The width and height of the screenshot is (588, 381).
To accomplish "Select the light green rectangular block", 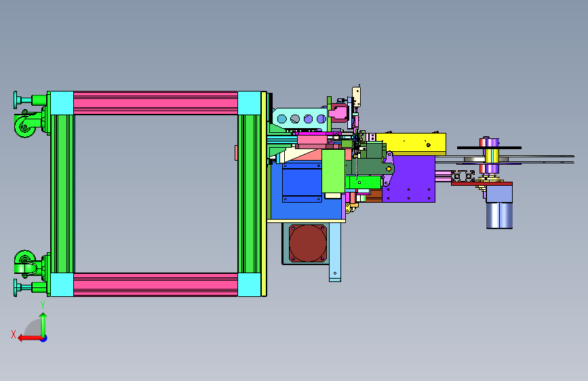I will (334, 171).
